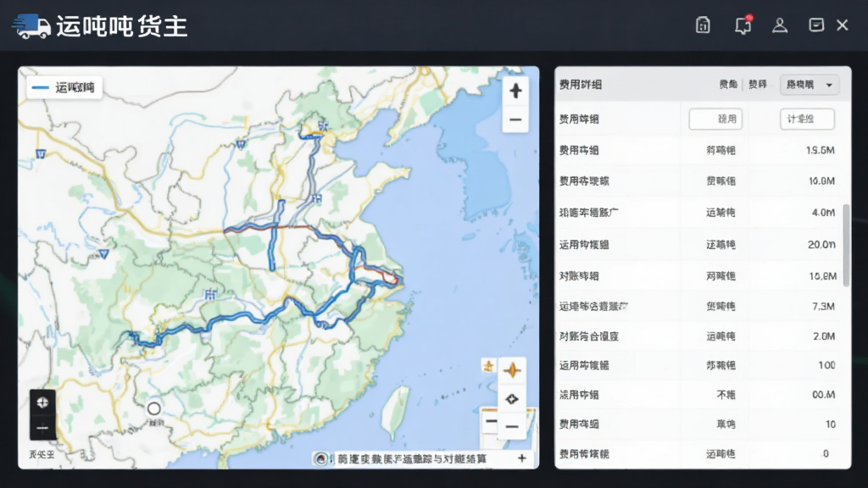Click the orange compass map control

point(512,370)
